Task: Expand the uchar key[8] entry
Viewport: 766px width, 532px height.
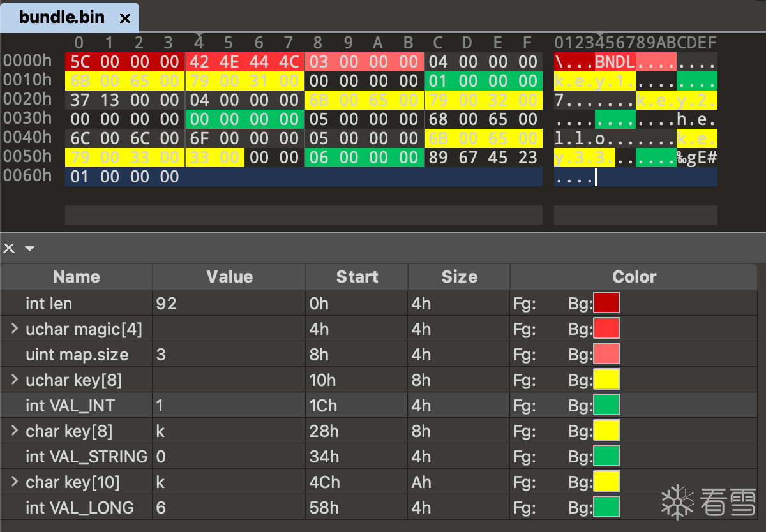Action: click(x=14, y=380)
